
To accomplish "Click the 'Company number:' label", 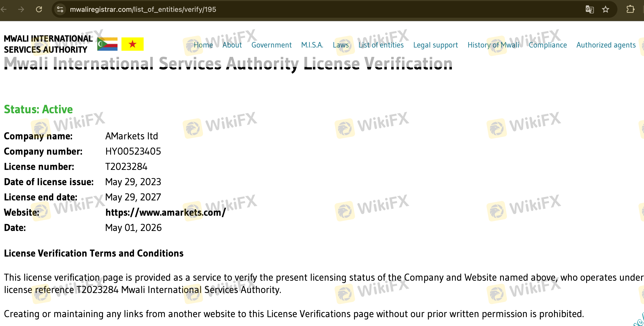I will point(43,152).
